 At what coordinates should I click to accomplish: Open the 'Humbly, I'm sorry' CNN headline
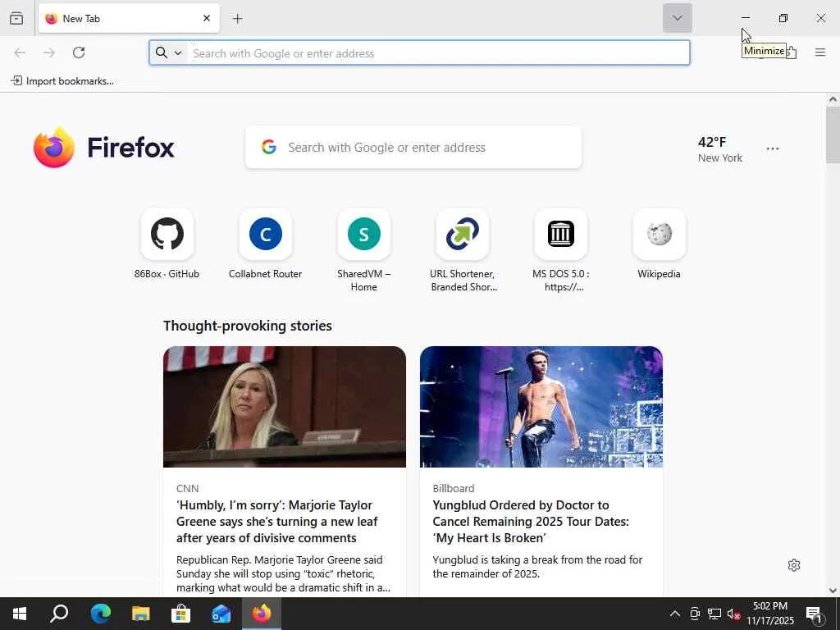[277, 521]
